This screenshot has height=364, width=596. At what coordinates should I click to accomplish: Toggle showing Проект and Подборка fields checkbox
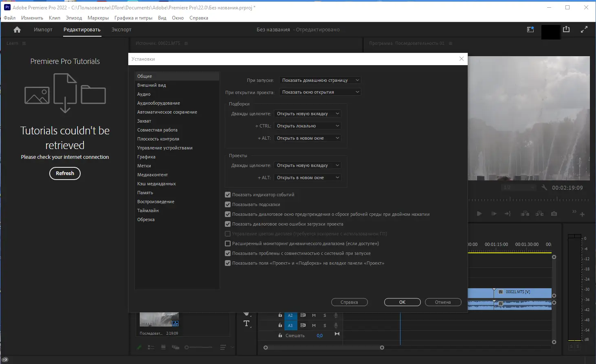(228, 263)
